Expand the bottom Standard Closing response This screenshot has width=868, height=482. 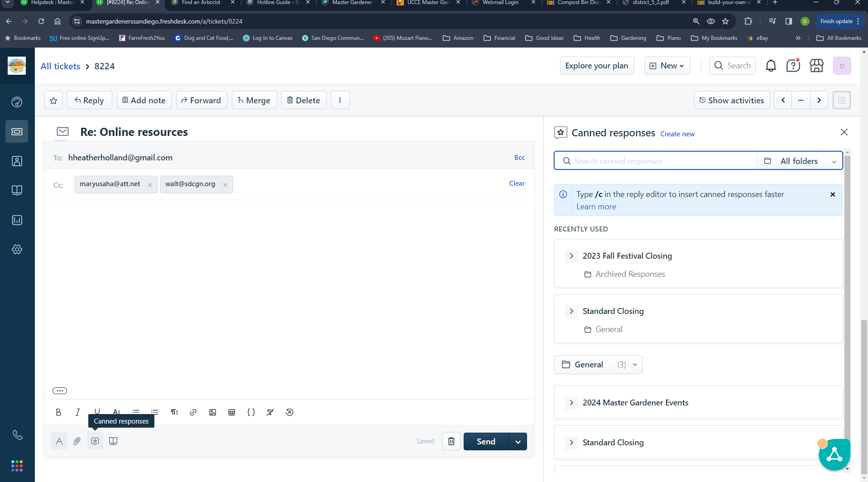tap(571, 443)
